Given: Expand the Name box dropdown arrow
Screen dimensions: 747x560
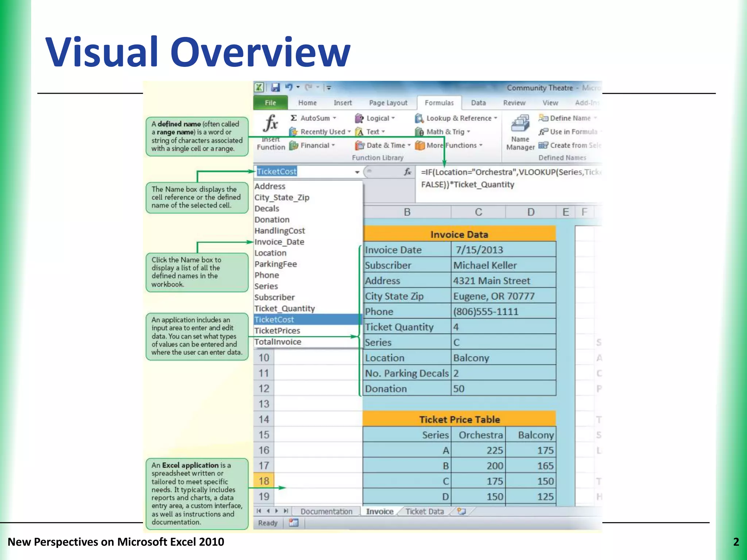Looking at the screenshot, I should (357, 172).
